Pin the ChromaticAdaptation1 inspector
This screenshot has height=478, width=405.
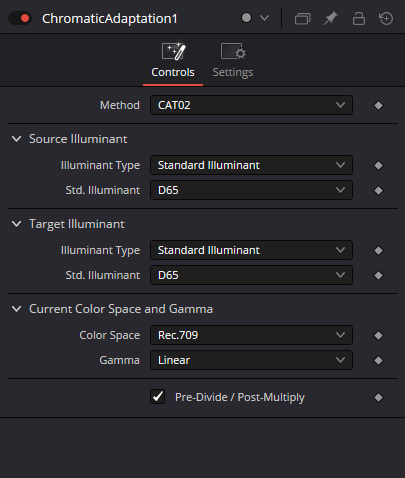point(330,18)
